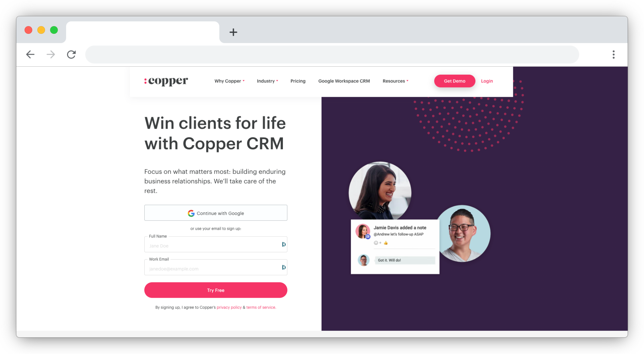Open the Google Workspace CRM page
The height and width of the screenshot is (354, 644).
click(x=344, y=81)
